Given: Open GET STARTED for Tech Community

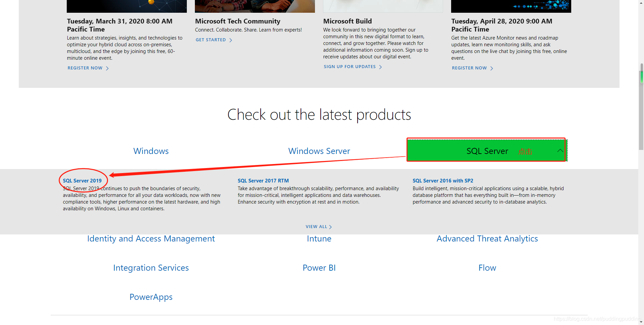Looking at the screenshot, I should 211,40.
